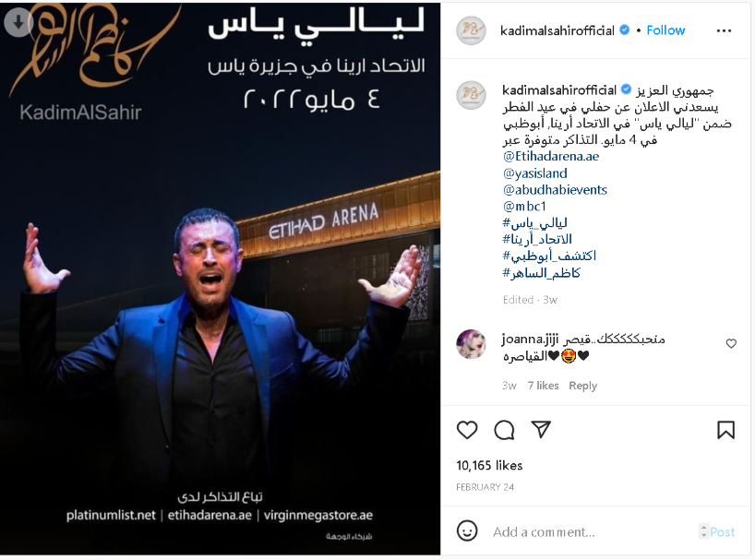
Task: Open the three-dots more options menu
Action: coord(724,30)
